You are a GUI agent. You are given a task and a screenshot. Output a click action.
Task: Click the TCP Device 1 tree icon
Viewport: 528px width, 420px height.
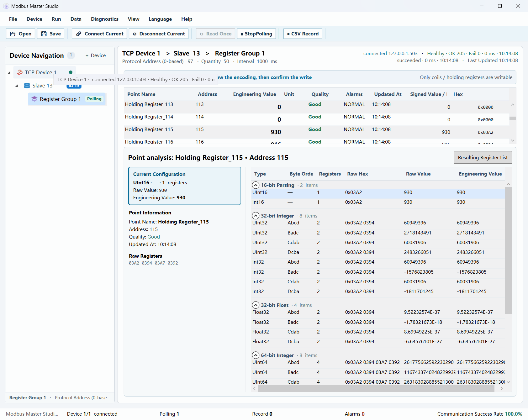[20, 72]
